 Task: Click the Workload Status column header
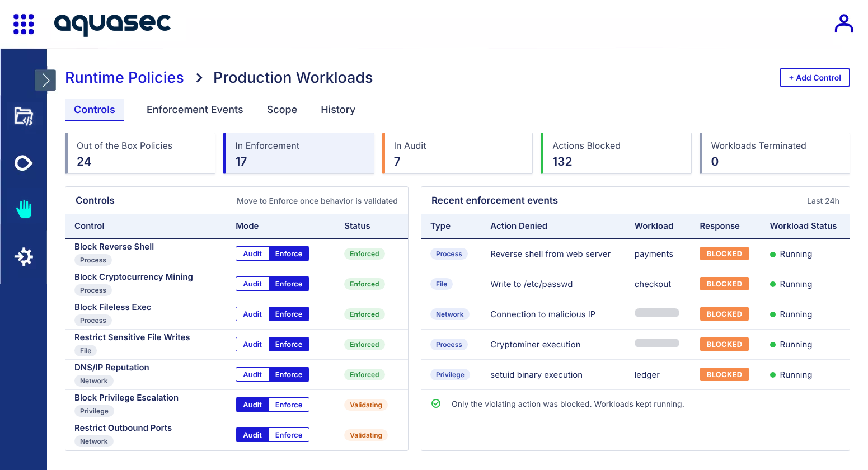click(803, 226)
